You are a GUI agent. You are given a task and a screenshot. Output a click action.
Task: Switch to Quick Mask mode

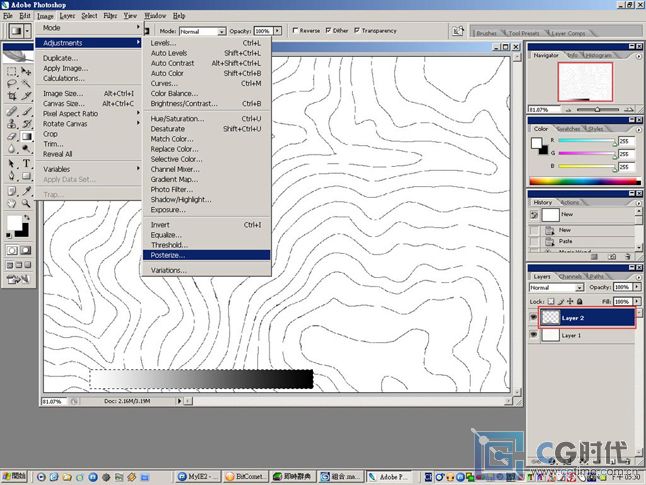[26, 250]
